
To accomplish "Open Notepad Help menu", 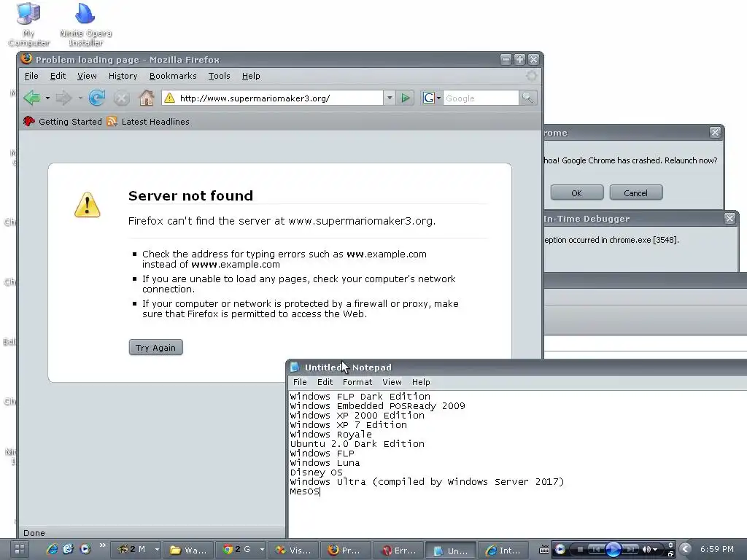I will (421, 382).
